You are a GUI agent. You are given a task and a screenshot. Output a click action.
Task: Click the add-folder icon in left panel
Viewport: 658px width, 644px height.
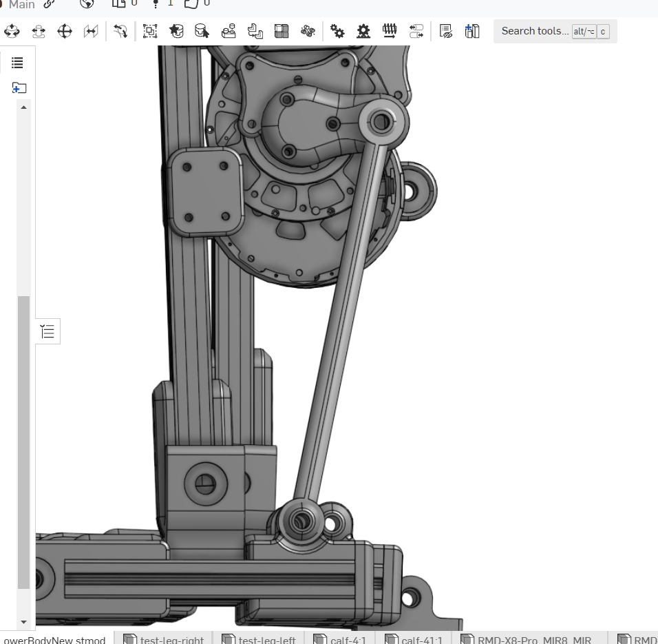[x=19, y=88]
